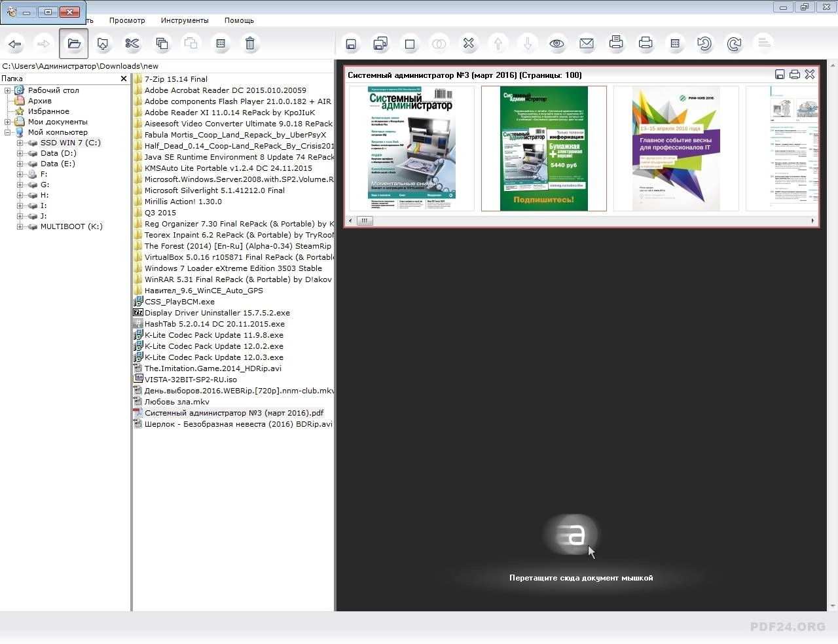Click the folder-up arrow icon in file toolbar
The image size is (838, 644).
pyautogui.click(x=103, y=44)
